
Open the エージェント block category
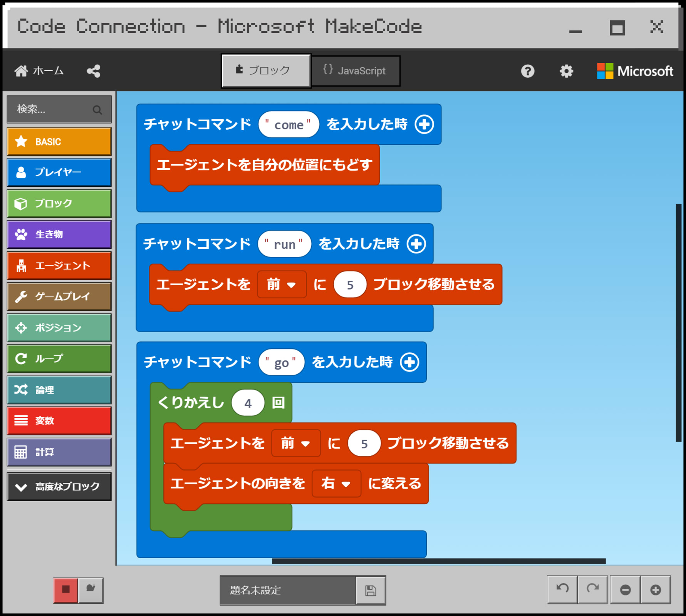point(59,266)
